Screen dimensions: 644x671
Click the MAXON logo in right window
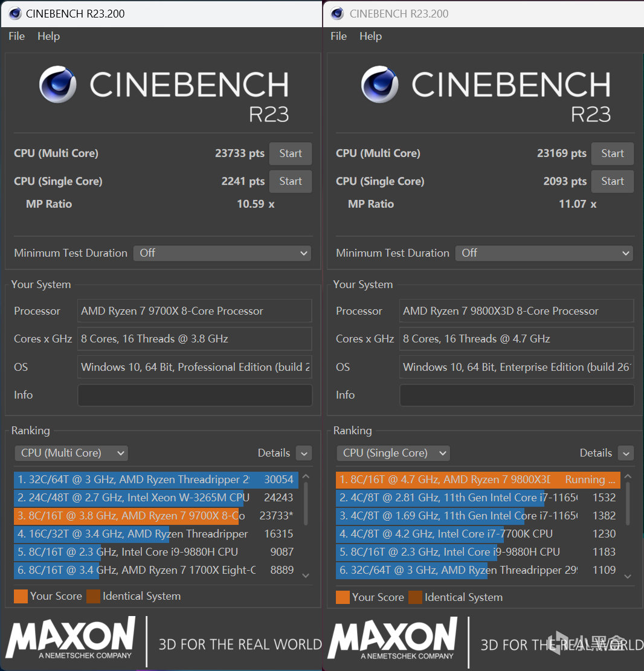[x=392, y=638]
